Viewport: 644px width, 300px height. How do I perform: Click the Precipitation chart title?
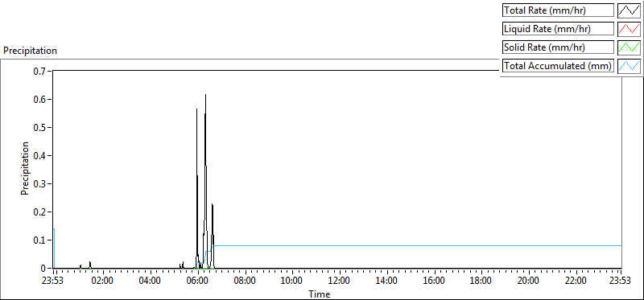(30, 51)
